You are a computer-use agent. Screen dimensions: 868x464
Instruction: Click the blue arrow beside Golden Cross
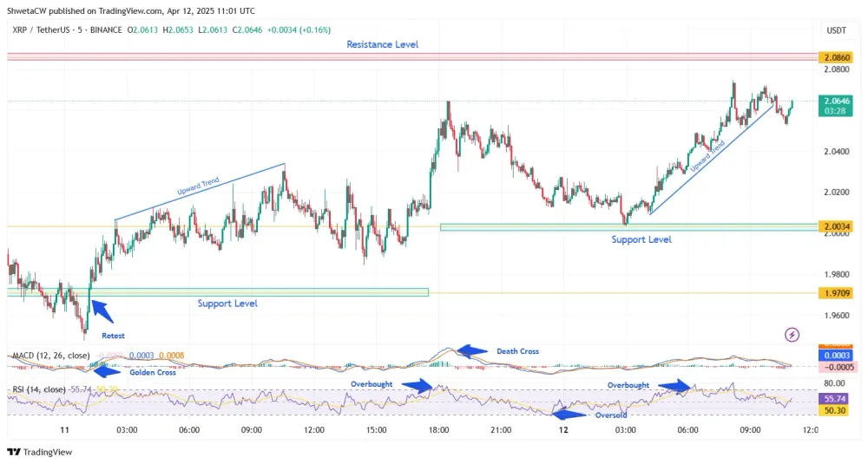[x=106, y=370]
